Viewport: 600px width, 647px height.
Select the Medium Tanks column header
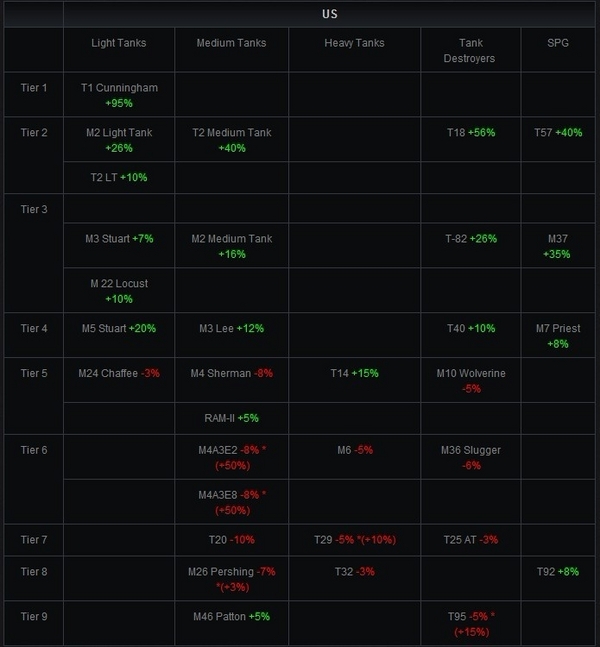[231, 43]
